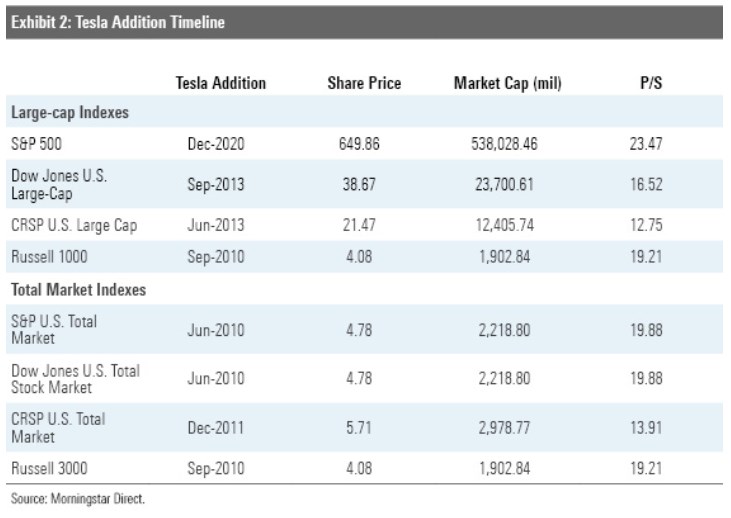Select the 538,028.46 market cap value
Screen dimensions: 731x518
503,144
